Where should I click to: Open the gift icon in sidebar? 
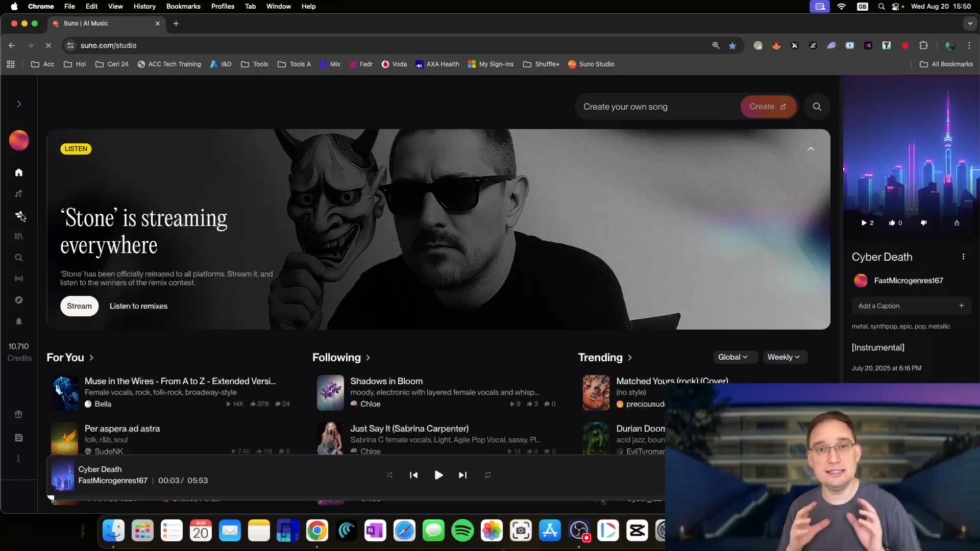[x=19, y=414]
